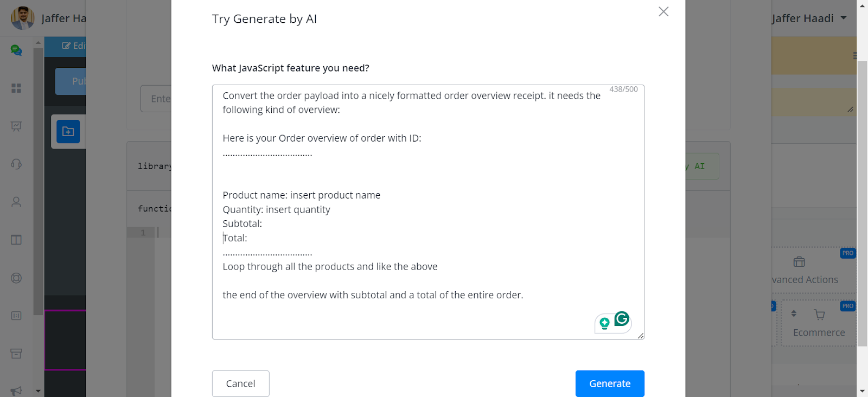Close the Try Generate by AI dialog
The image size is (868, 397).
663,11
